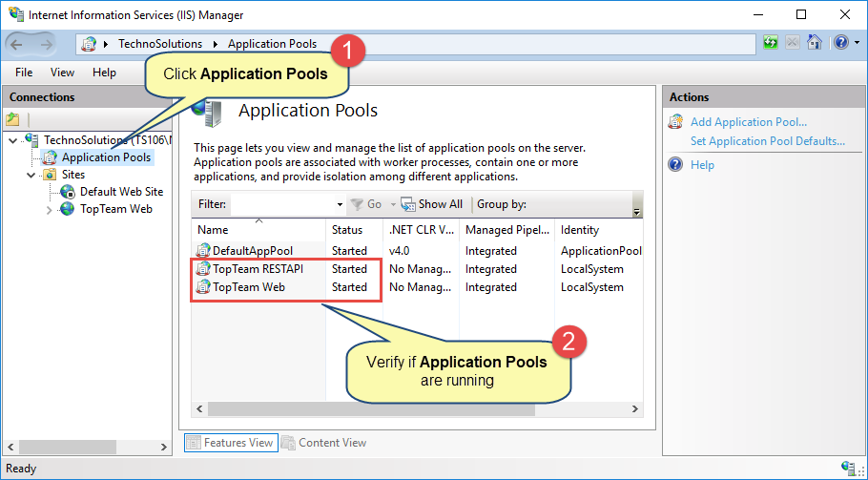The width and height of the screenshot is (868, 480).
Task: Click the Add Application Pool link
Action: [x=749, y=122]
